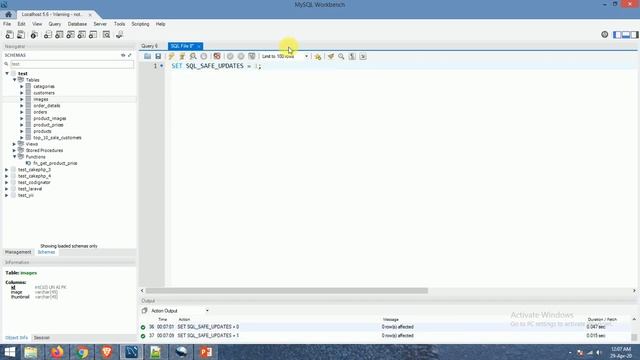Click the create function icon

pos(93,35)
